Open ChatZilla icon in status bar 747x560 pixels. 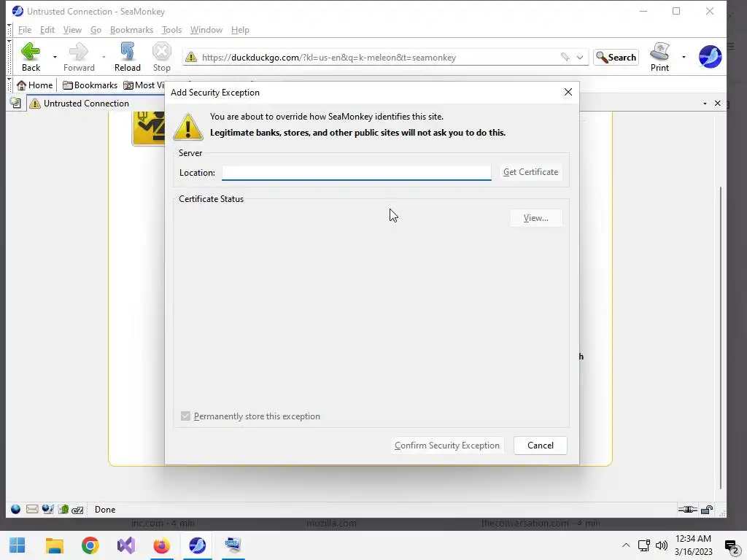pos(77,510)
